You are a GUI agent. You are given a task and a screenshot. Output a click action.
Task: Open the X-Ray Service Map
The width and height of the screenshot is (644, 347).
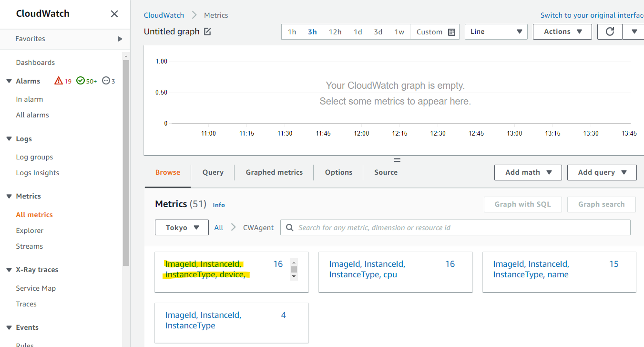point(36,288)
